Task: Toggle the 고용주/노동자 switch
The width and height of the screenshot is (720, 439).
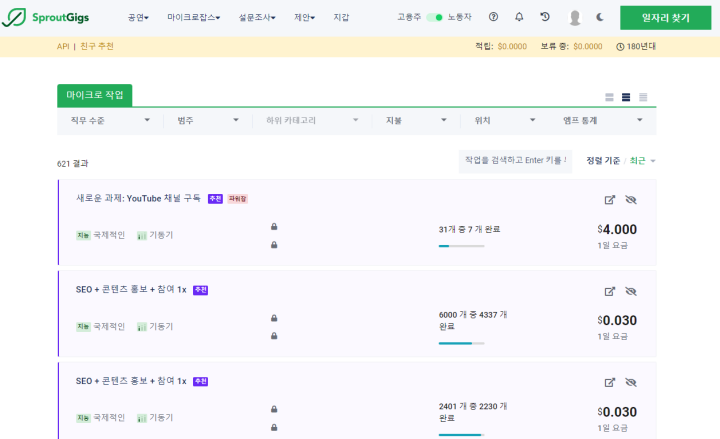Action: pos(434,17)
